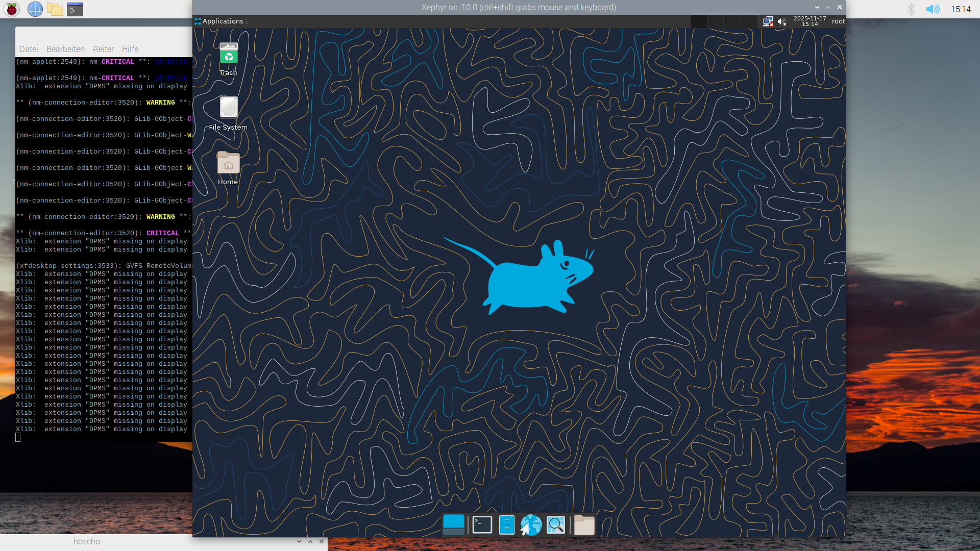
Task: Open the Xfce Applications menu
Action: tap(220, 21)
